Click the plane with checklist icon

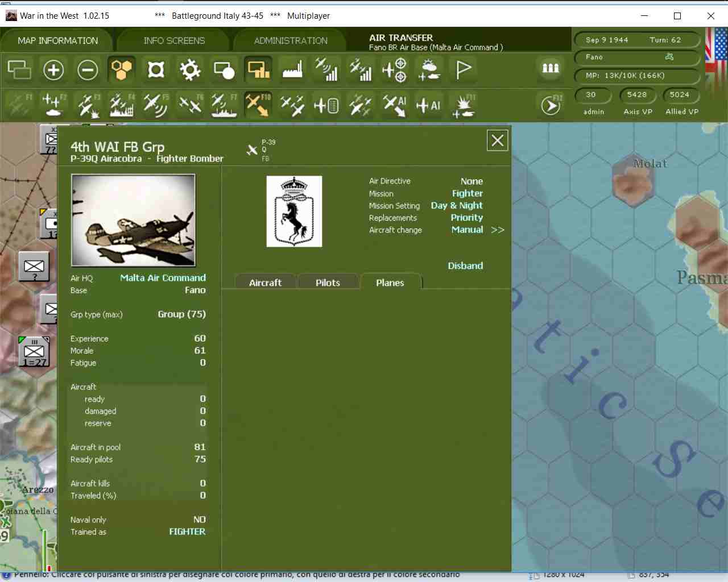[x=326, y=105]
